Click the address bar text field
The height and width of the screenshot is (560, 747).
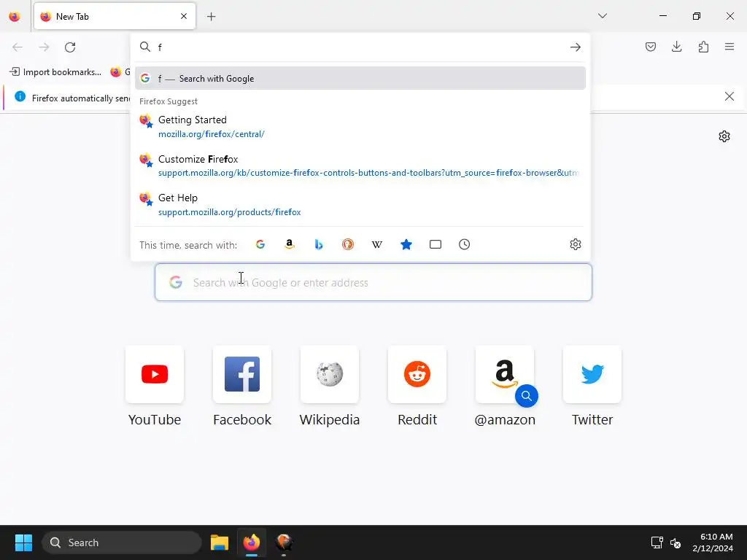[x=360, y=47]
